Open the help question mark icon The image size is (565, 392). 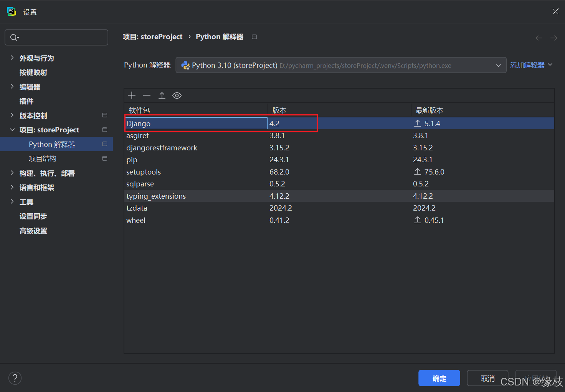coord(15,378)
